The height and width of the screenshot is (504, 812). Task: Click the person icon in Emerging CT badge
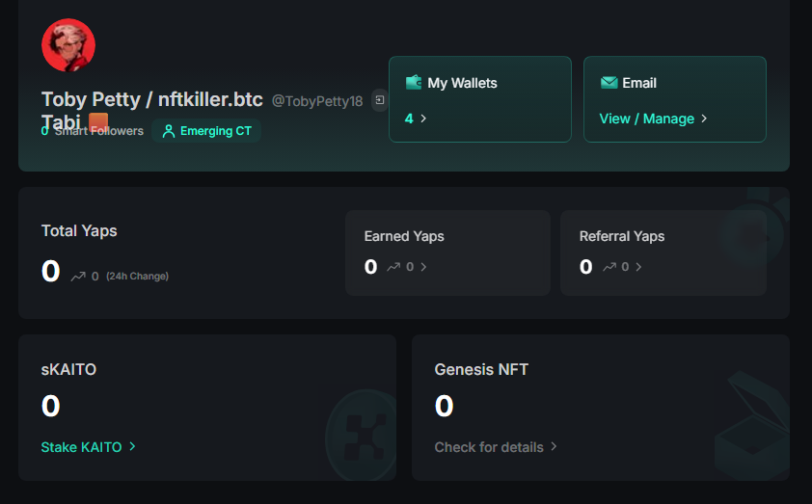169,131
